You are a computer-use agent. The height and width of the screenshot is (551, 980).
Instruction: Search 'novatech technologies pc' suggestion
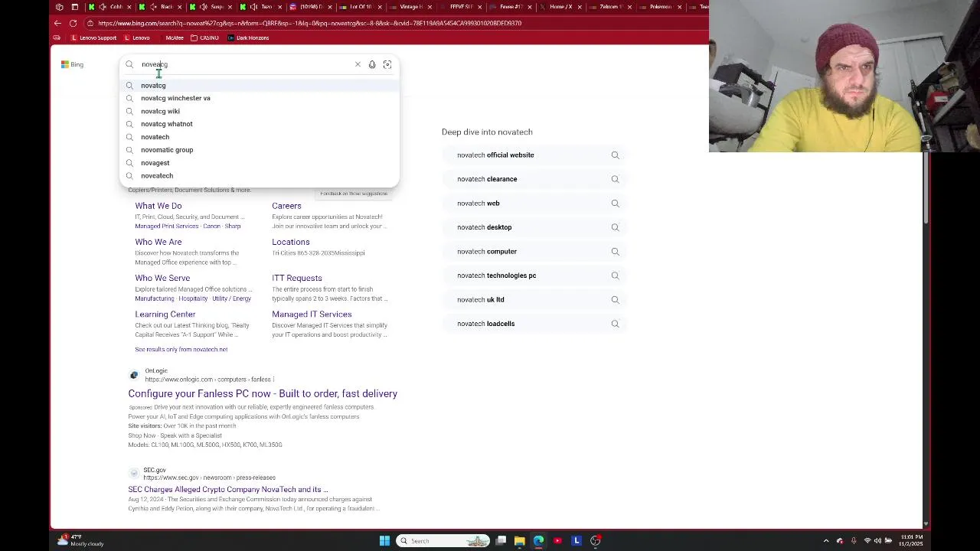tap(534, 275)
